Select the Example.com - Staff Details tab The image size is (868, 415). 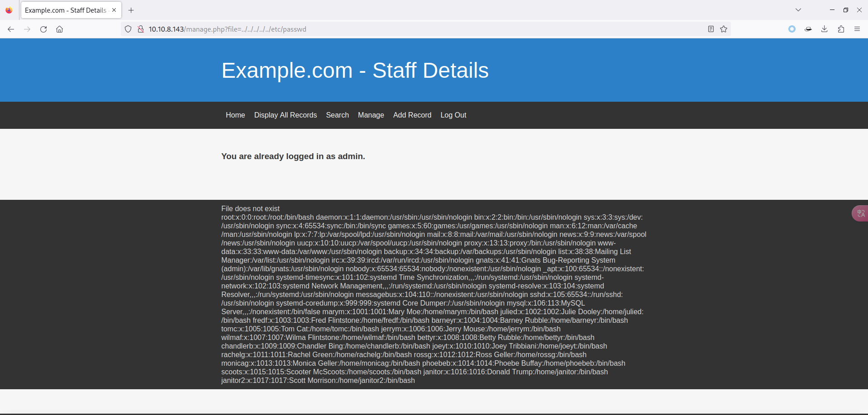(66, 10)
